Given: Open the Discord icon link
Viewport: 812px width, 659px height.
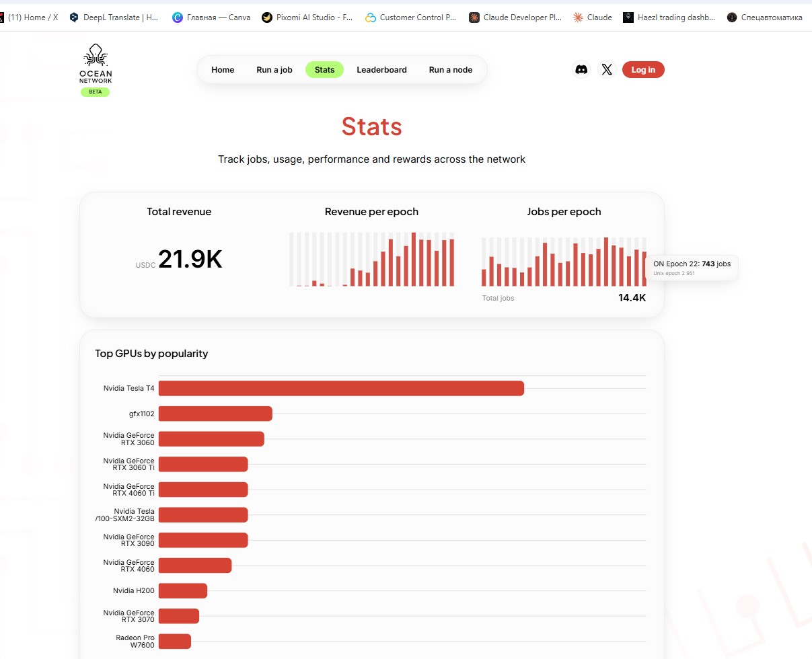Looking at the screenshot, I should click(581, 69).
